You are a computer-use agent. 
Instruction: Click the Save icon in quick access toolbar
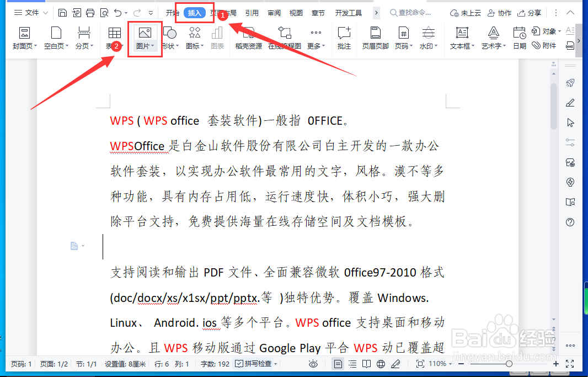(x=63, y=13)
